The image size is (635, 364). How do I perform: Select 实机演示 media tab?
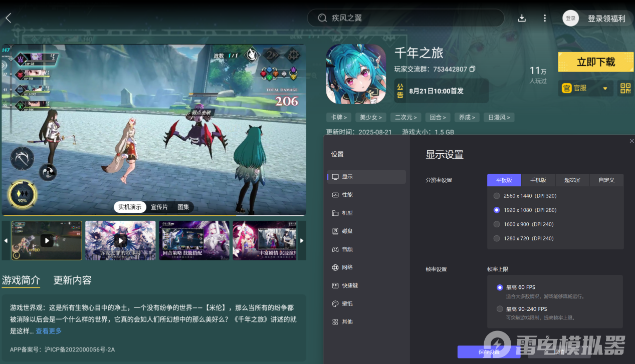pyautogui.click(x=130, y=207)
